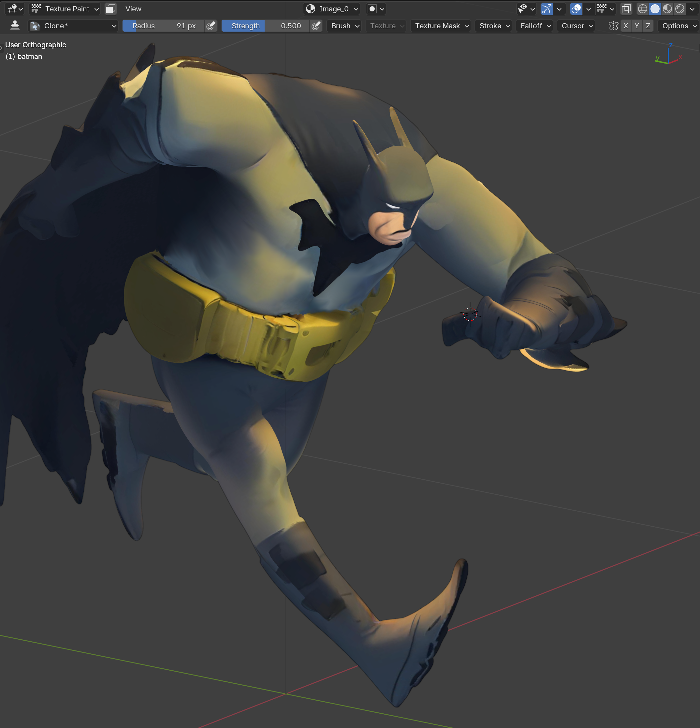Viewport: 700px width, 728px height.
Task: Click the 3D cursor near the glove
Action: point(470,314)
